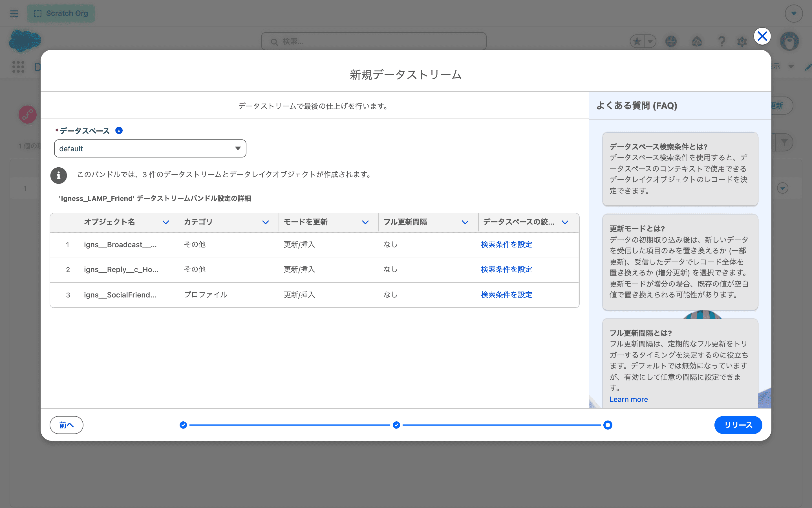Set filter for igns__Broadcast row

(x=506, y=245)
